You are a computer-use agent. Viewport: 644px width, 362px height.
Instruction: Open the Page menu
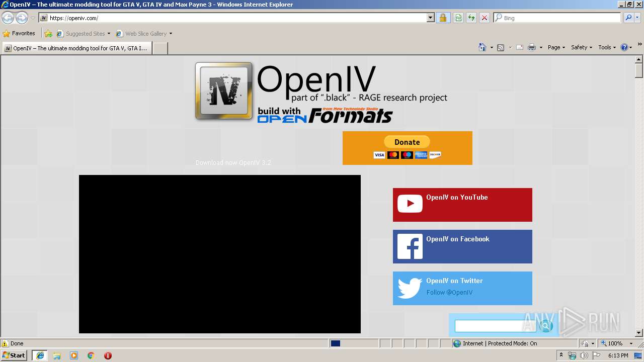click(556, 47)
